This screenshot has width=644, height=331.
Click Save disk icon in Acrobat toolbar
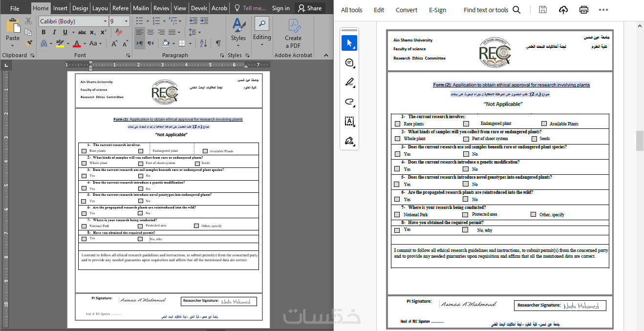(x=543, y=10)
